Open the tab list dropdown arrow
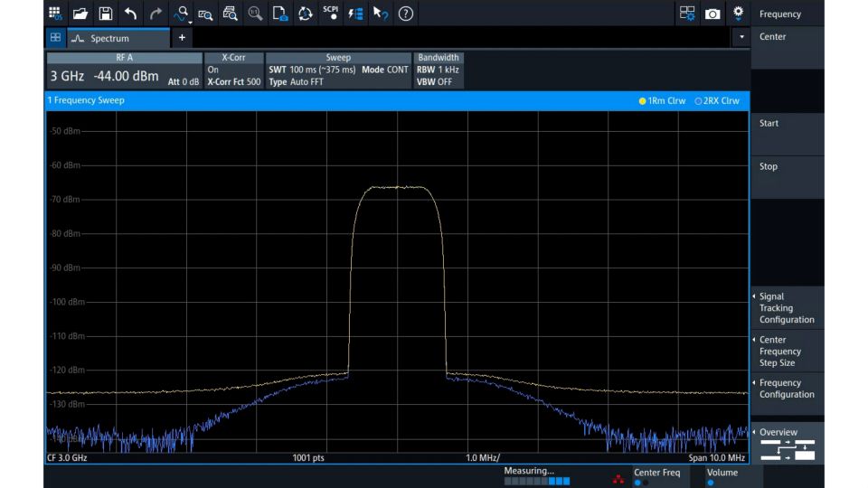Viewport: 868px width, 488px height. point(741,37)
